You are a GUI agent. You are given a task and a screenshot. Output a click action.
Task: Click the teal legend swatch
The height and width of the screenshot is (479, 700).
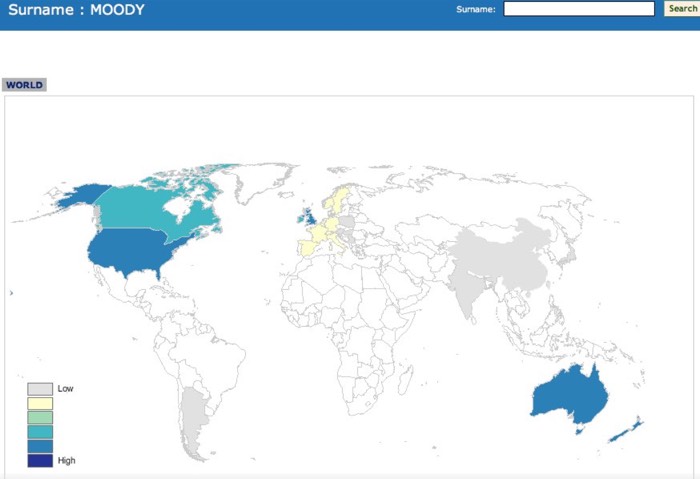(x=40, y=431)
